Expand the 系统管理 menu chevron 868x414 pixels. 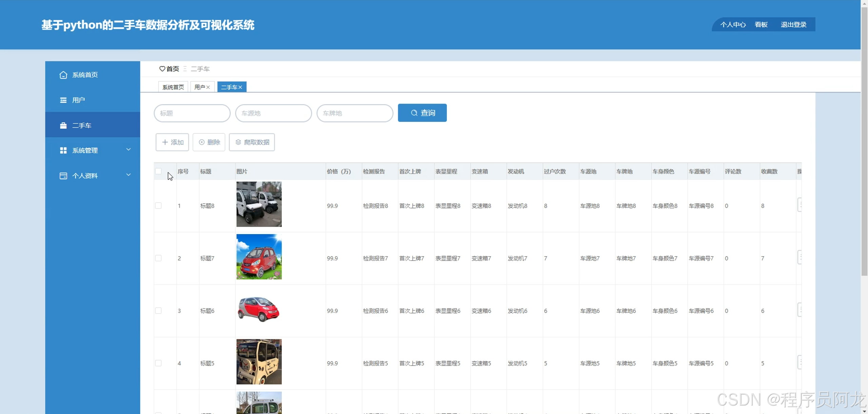(x=129, y=150)
